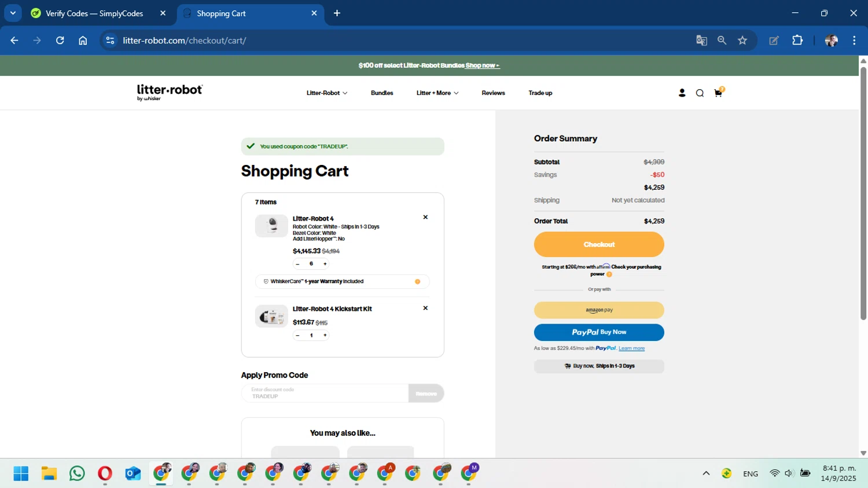Click the ENG language indicator
The width and height of the screenshot is (868, 488).
[x=751, y=474]
